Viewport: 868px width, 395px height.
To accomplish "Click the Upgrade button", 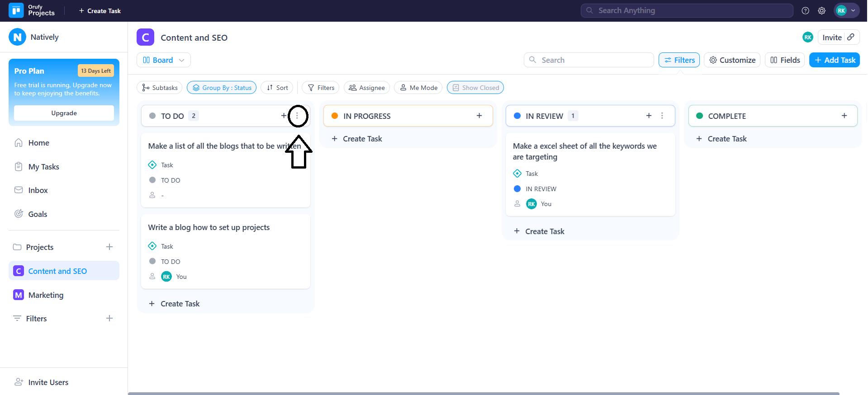I will click(x=64, y=113).
